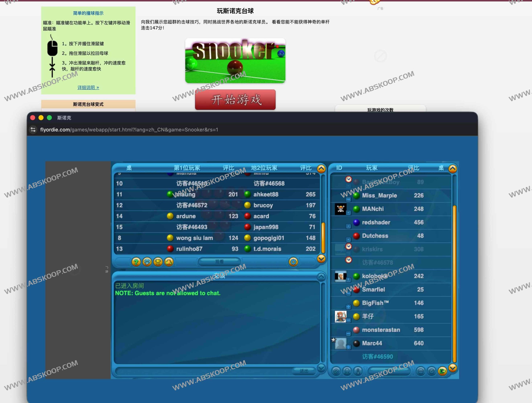Click the green exit room icon
Viewport: 532px width, 403px height.
(442, 371)
